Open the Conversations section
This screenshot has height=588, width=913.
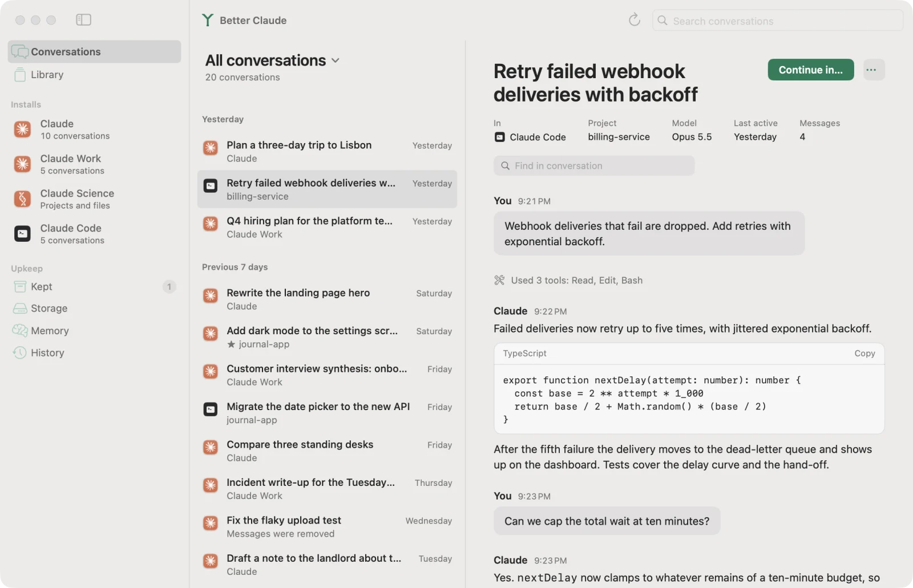point(94,52)
